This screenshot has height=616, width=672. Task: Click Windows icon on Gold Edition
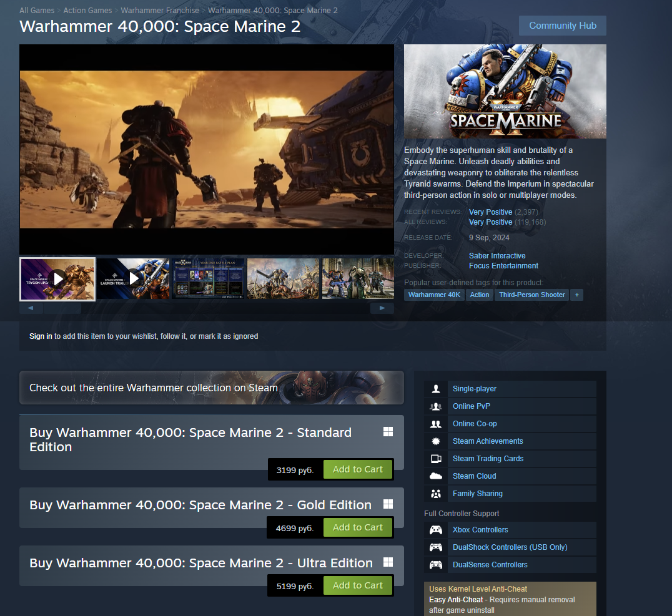pos(388,504)
